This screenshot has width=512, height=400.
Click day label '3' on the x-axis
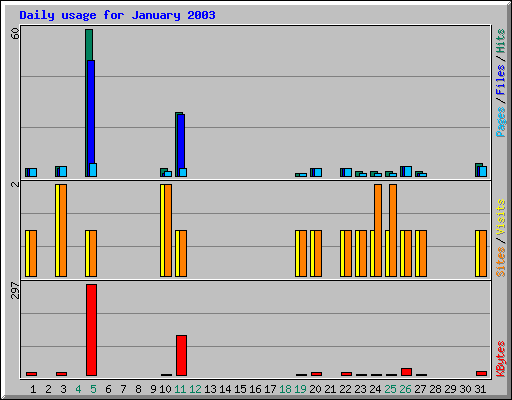pos(63,389)
